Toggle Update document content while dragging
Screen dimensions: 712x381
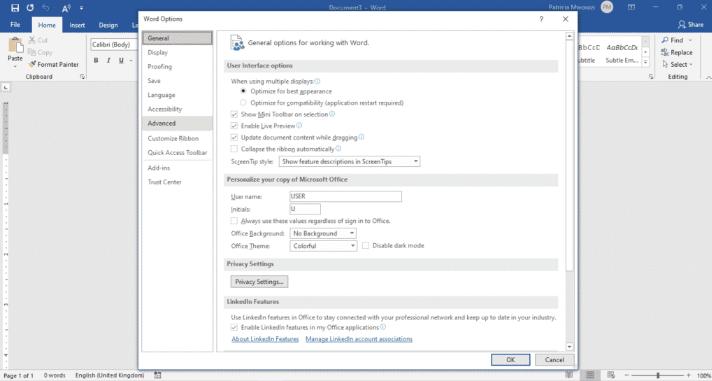point(234,137)
